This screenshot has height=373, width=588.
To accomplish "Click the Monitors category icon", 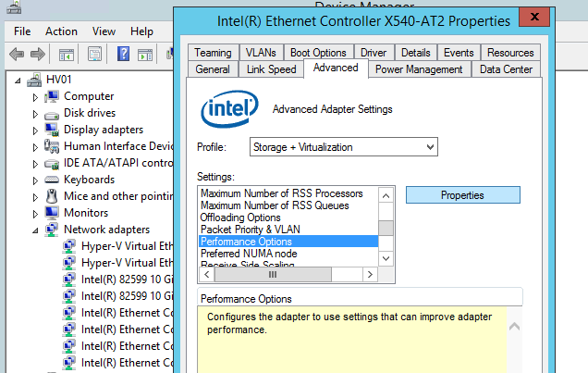I will 52,213.
